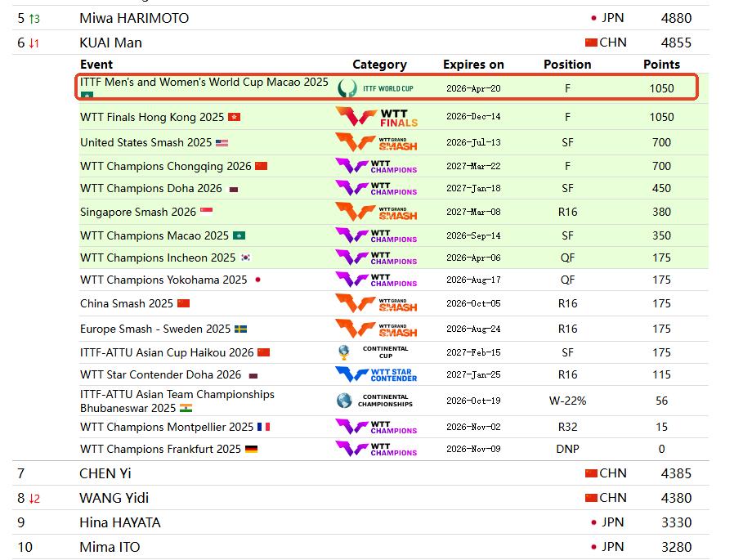Click China flag next to KUAI Man's CHN
The width and height of the screenshot is (752, 560).
(x=591, y=43)
